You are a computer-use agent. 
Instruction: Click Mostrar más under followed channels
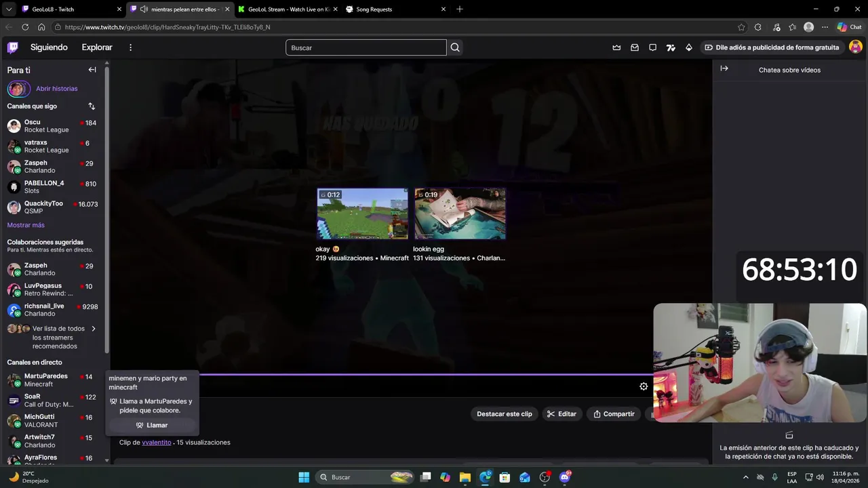point(26,225)
